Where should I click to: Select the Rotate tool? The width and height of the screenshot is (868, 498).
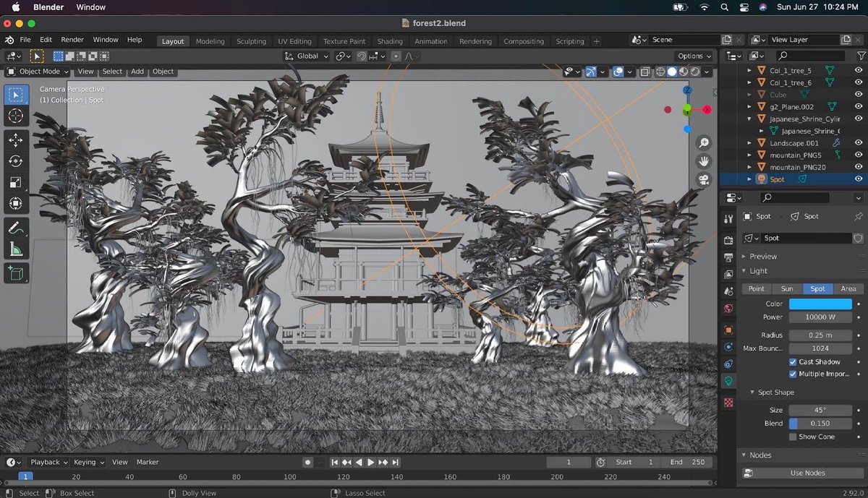16,161
